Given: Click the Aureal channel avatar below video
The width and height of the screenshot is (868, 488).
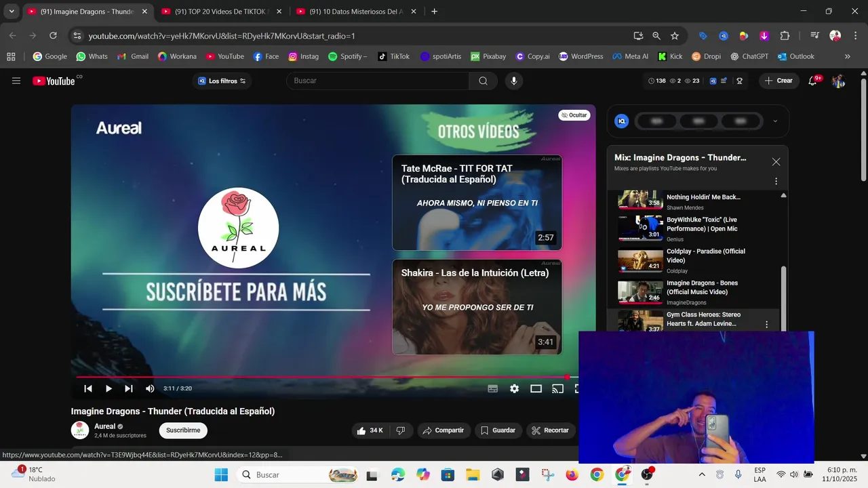Looking at the screenshot, I should pos(80,430).
